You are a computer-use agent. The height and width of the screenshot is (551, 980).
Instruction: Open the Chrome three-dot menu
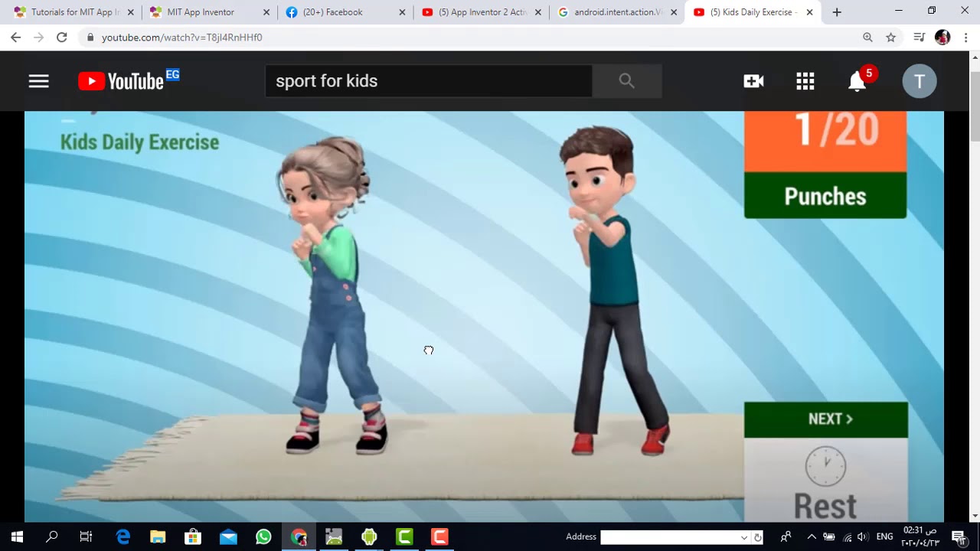(x=966, y=37)
